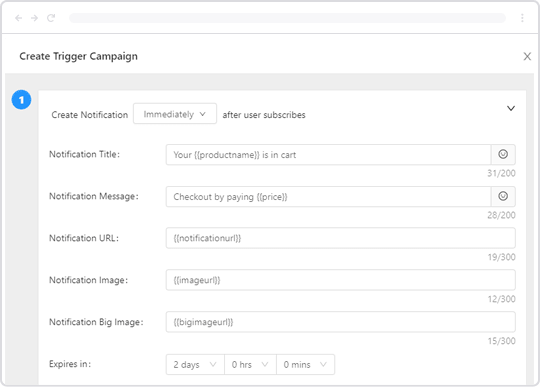
Task: Click the 'Create Trigger Campaign' heading
Action: [x=79, y=56]
